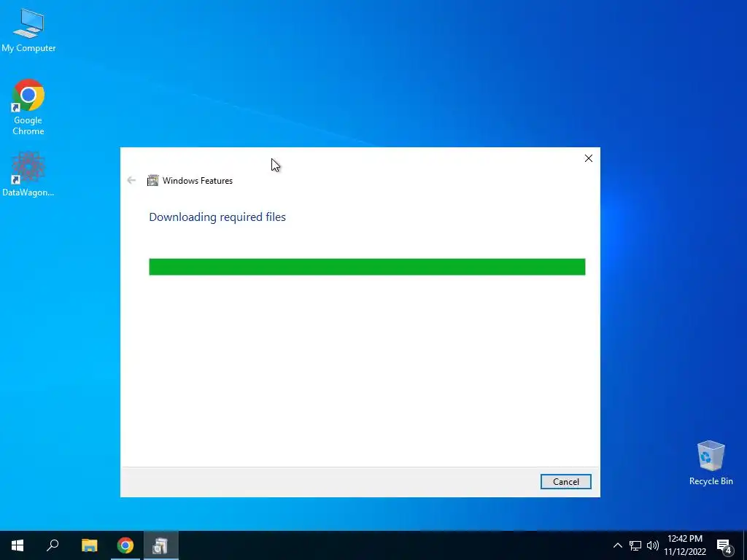Click the Windows Features title icon
Screen dimensions: 747x560
pyautogui.click(x=152, y=181)
